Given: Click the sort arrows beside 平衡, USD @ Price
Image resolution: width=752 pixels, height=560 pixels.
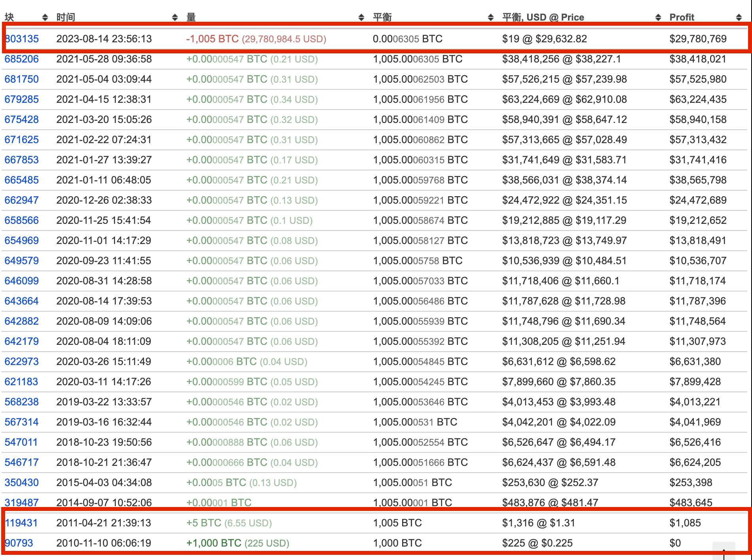Looking at the screenshot, I should [x=658, y=17].
